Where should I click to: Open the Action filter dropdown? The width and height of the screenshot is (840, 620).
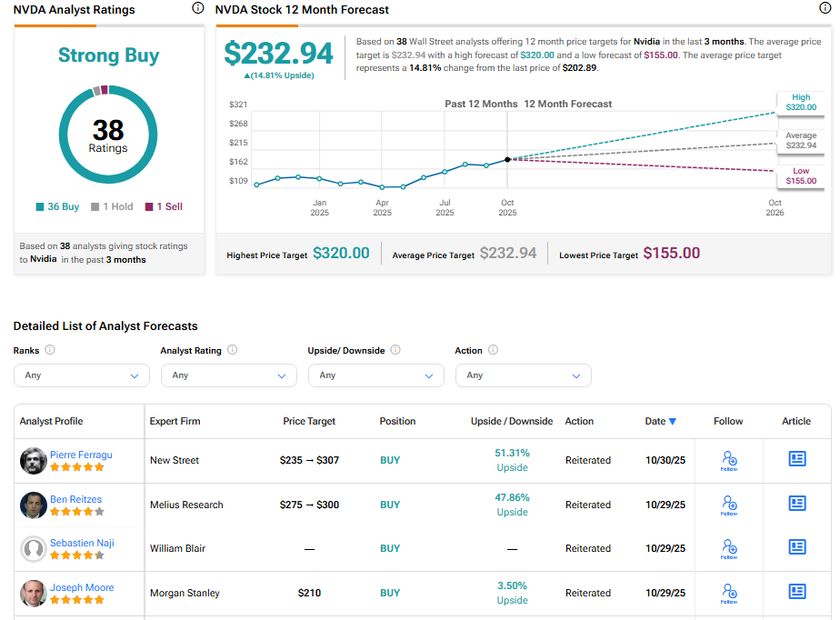523,375
